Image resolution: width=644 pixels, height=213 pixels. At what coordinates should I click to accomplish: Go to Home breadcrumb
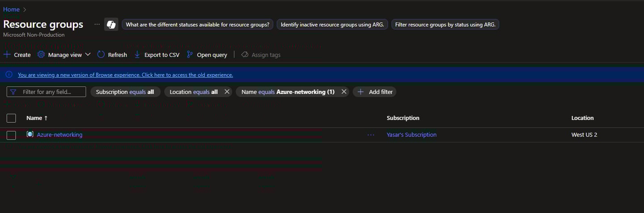[x=11, y=9]
